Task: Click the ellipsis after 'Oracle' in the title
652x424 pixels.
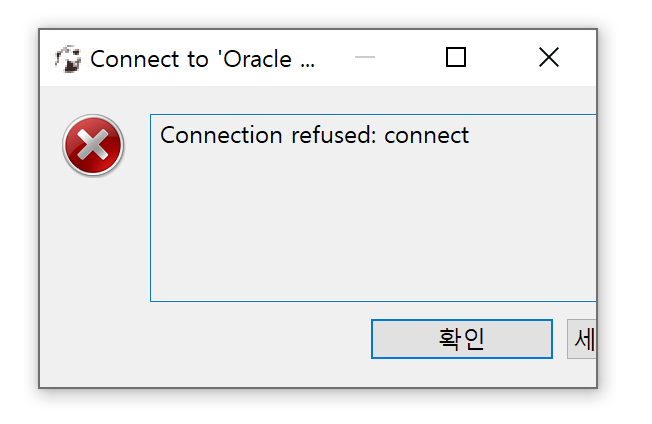Action: pos(308,65)
